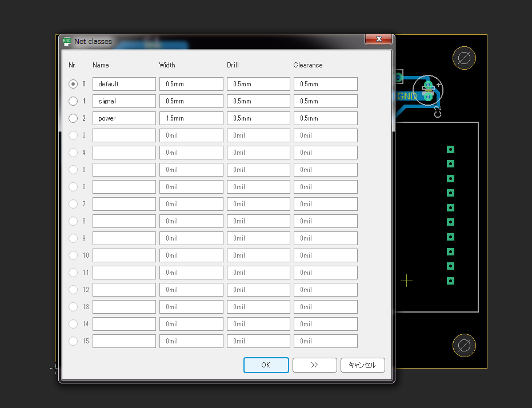Screen dimensions: 532x408
Task: Select net class 1 signal radio button
Action: [73, 101]
